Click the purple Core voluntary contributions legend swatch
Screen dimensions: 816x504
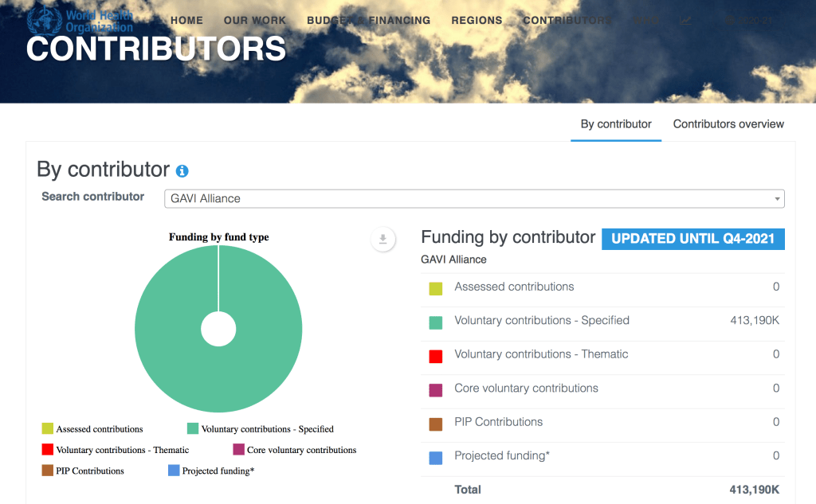point(238,450)
